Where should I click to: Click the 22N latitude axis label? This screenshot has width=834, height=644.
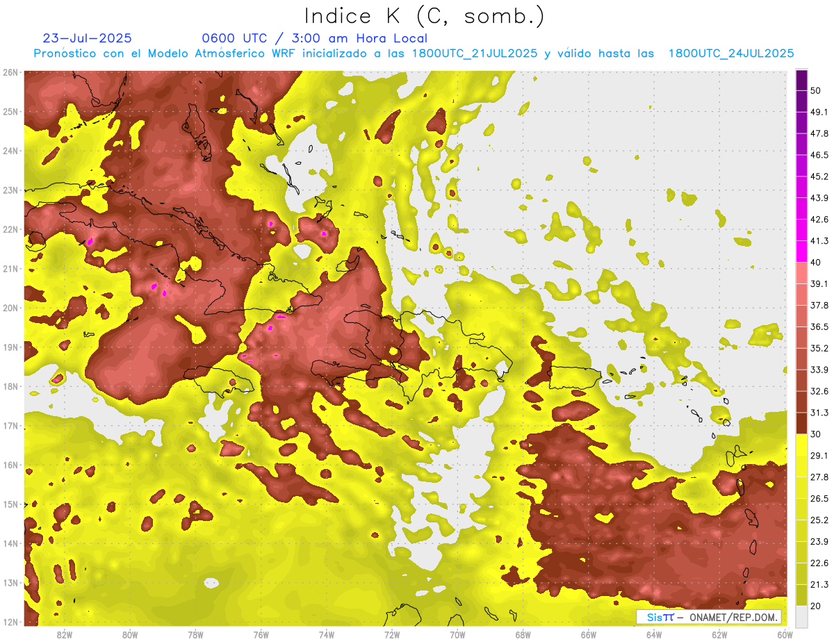click(10, 229)
